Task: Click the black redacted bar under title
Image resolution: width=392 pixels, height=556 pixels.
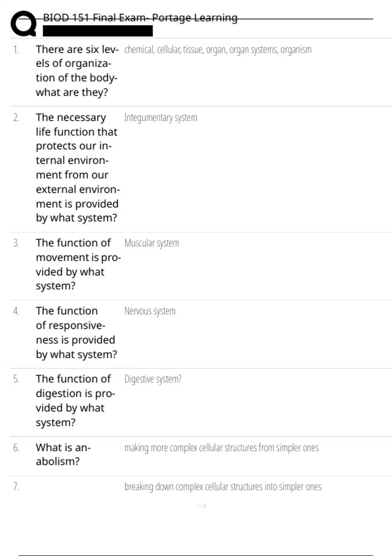Action: point(98,31)
